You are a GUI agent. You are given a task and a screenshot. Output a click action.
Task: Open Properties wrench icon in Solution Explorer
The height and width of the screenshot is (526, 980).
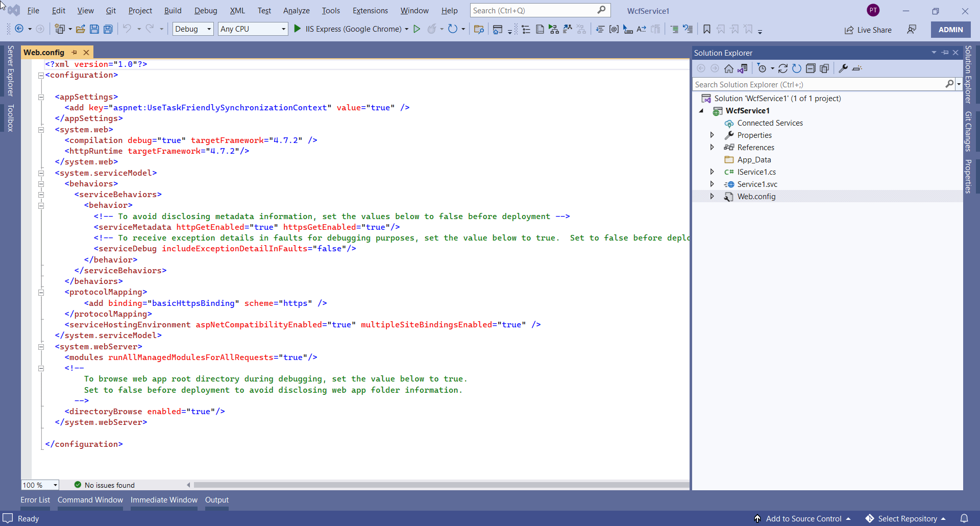click(x=843, y=68)
